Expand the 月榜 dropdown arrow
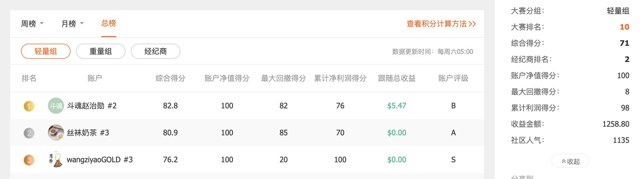Image resolution: width=644 pixels, height=179 pixels. point(82,23)
